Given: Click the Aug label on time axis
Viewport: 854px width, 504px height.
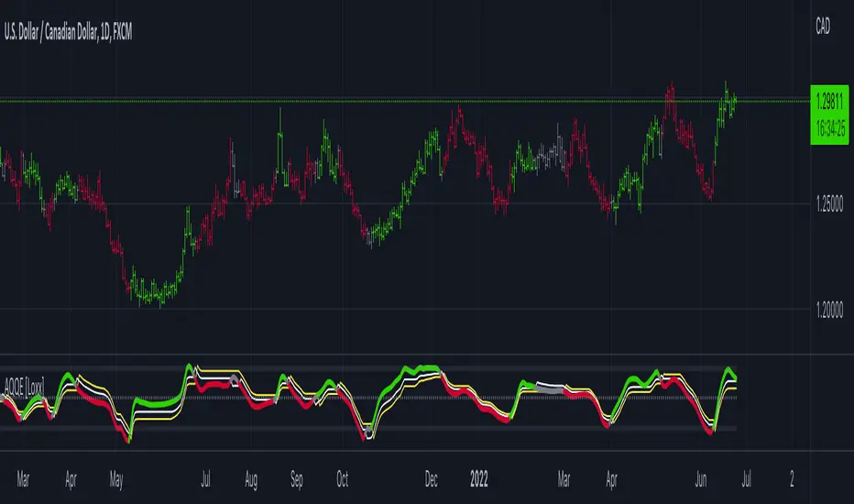Looking at the screenshot, I should pos(250,479).
